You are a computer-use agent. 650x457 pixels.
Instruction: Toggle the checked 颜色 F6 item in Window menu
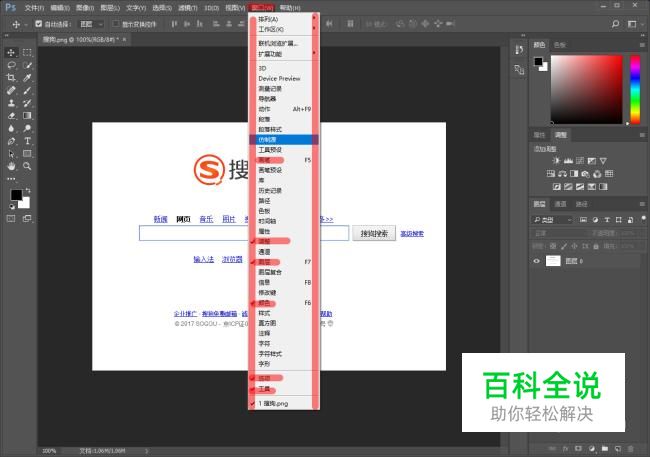click(284, 303)
